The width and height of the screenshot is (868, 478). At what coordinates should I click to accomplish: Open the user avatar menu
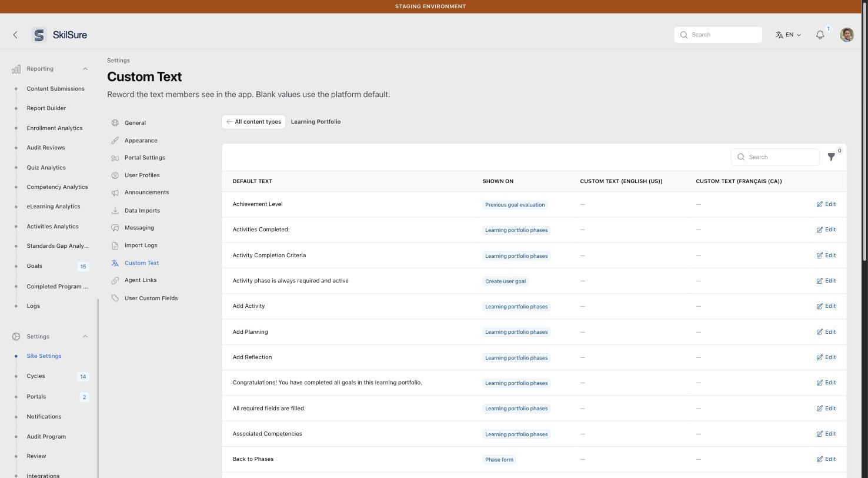click(x=847, y=35)
